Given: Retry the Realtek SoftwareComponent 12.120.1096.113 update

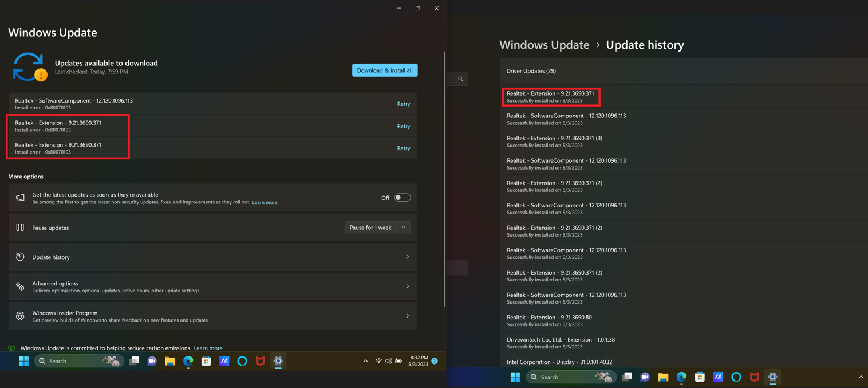Looking at the screenshot, I should click(404, 104).
